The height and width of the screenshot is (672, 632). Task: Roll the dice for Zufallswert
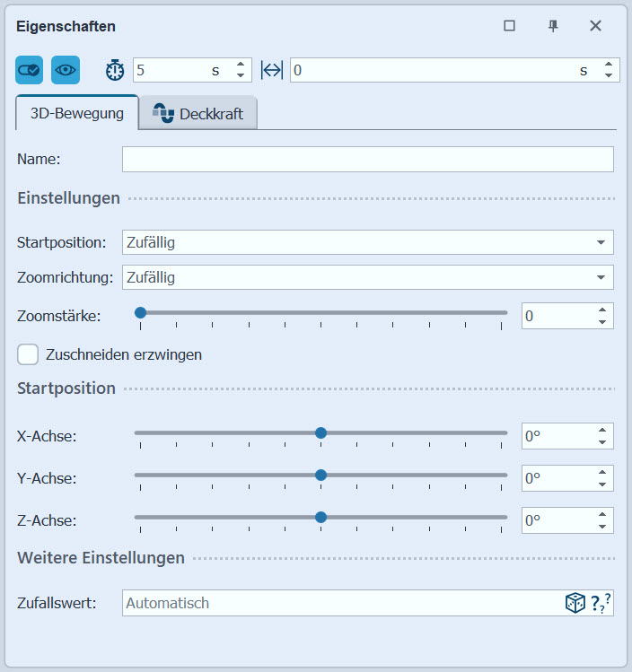point(574,604)
